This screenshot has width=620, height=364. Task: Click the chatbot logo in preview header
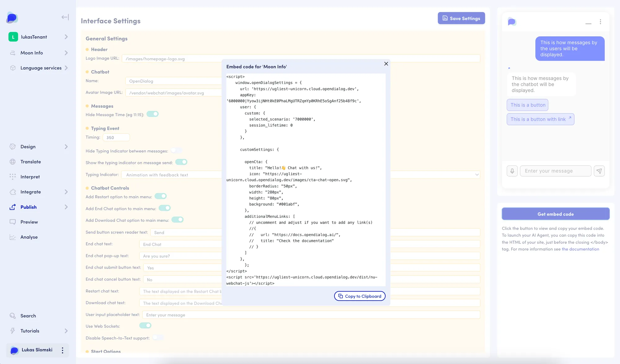[x=512, y=22]
